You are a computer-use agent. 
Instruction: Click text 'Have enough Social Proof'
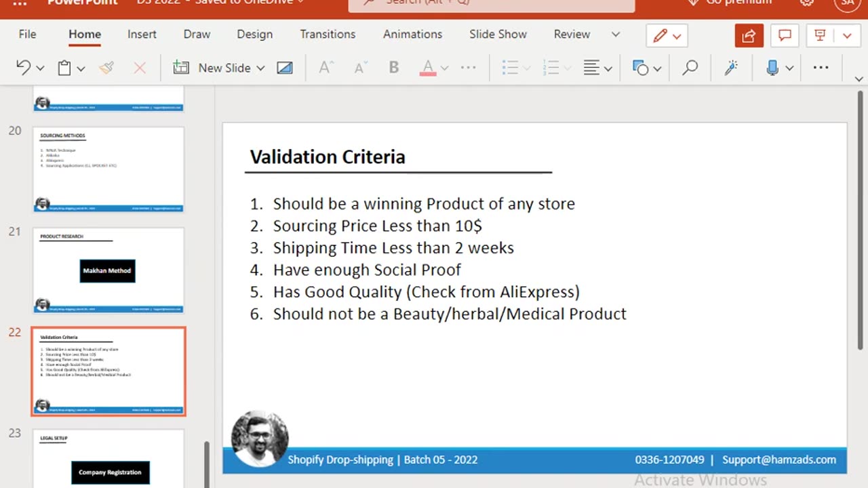[x=367, y=270]
